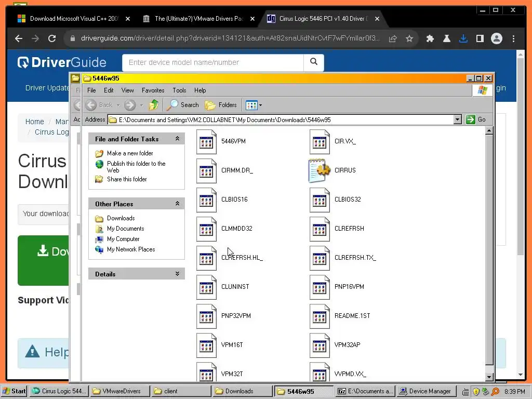Open the Forward history dropdown arrow
Screen dimensions: 532x399
click(141, 105)
